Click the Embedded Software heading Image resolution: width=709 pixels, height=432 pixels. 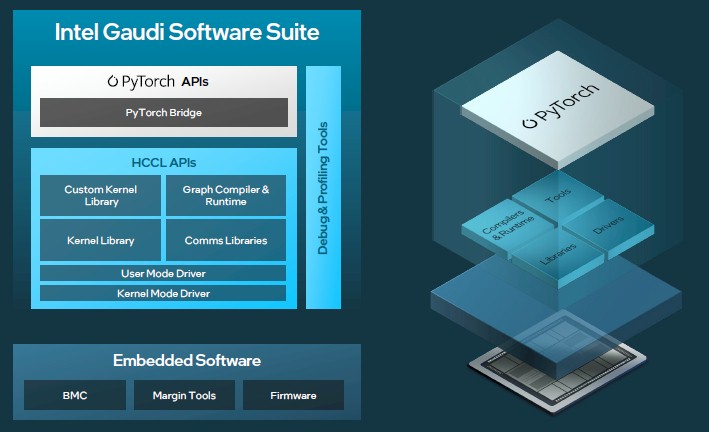(187, 361)
